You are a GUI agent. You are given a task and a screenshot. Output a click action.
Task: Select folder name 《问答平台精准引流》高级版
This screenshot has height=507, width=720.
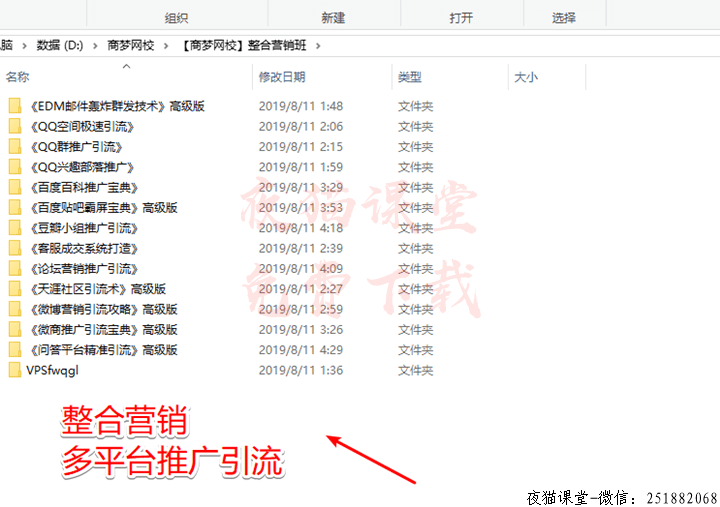click(103, 350)
